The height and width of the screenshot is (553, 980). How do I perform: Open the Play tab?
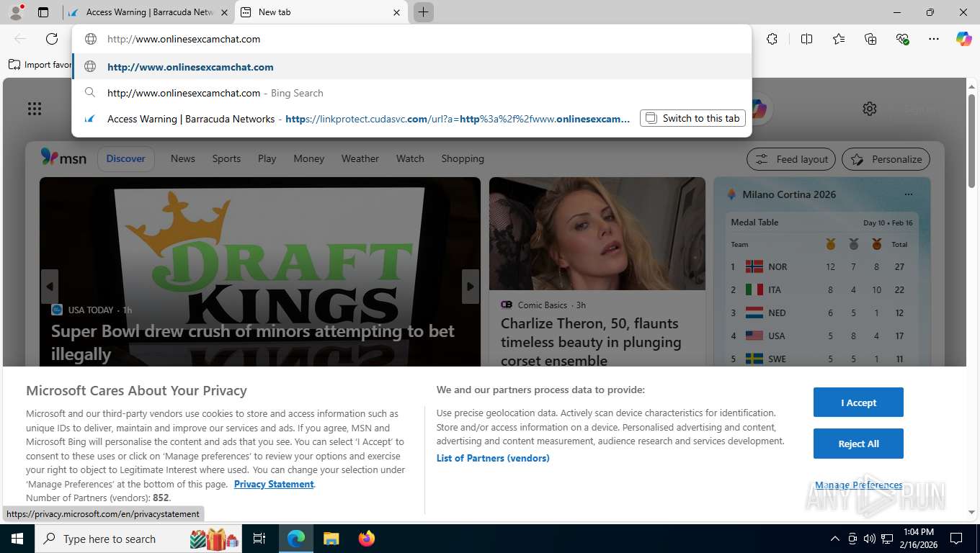tap(267, 158)
